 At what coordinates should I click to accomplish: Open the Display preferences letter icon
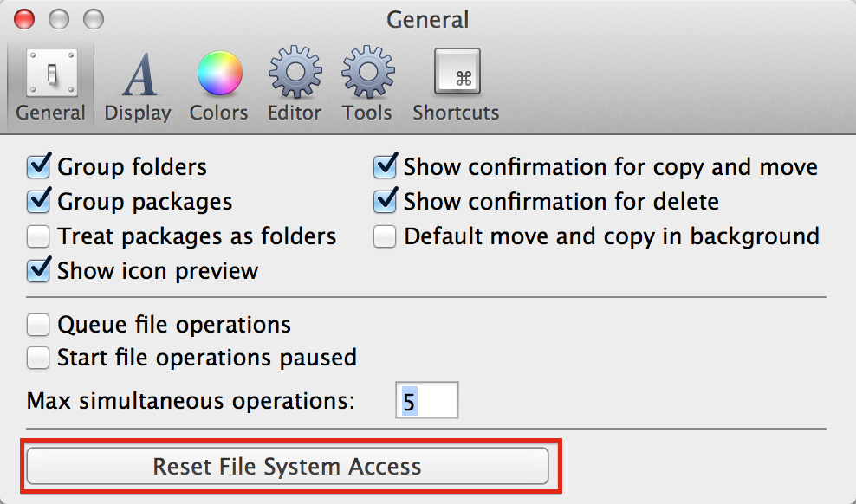point(137,74)
